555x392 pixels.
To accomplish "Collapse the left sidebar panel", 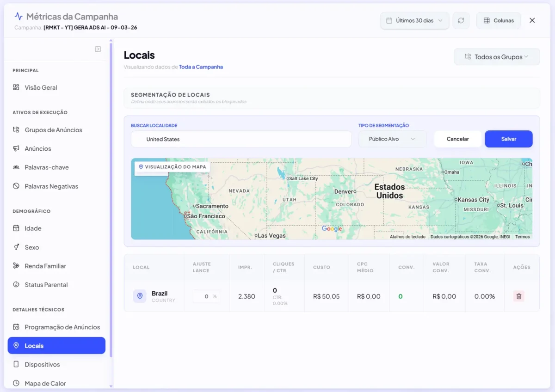I will [98, 48].
